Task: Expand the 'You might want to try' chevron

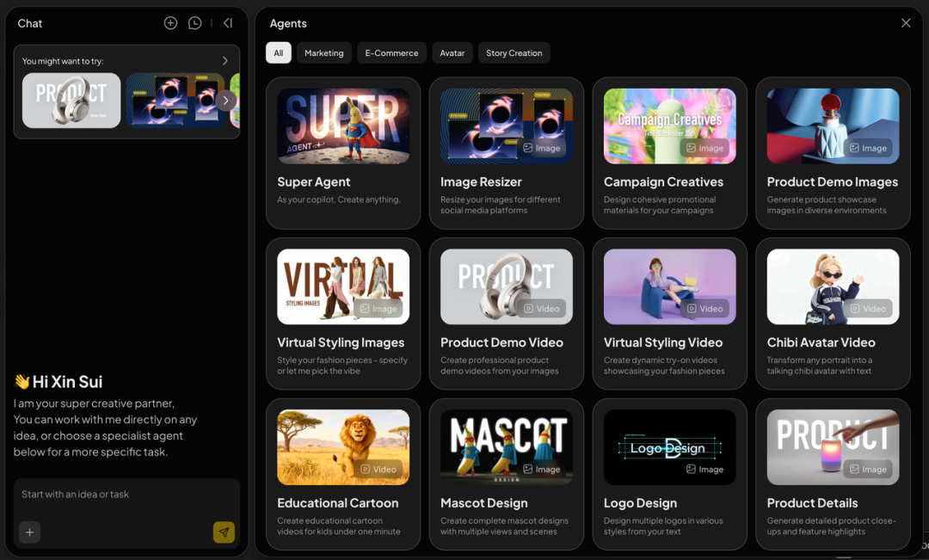Action: pyautogui.click(x=225, y=60)
